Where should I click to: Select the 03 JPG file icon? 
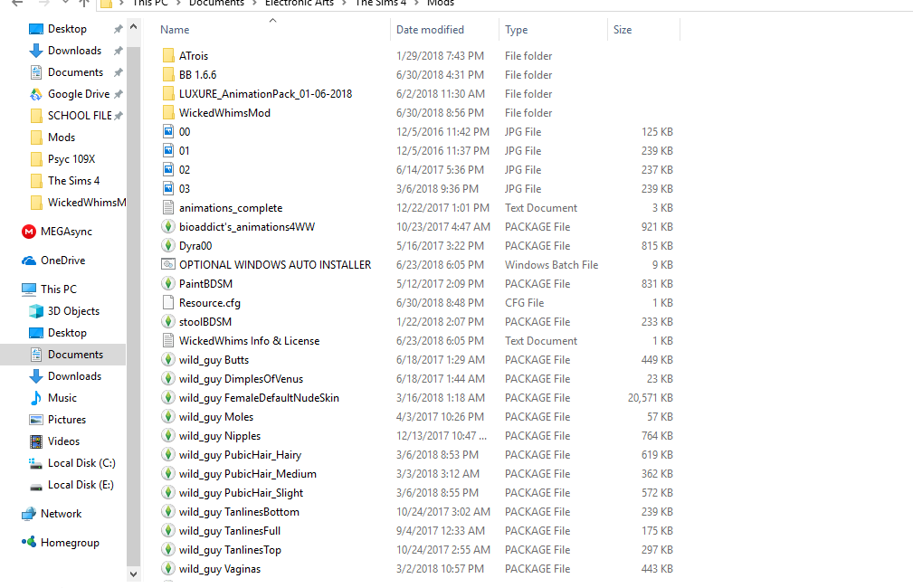[x=168, y=189]
